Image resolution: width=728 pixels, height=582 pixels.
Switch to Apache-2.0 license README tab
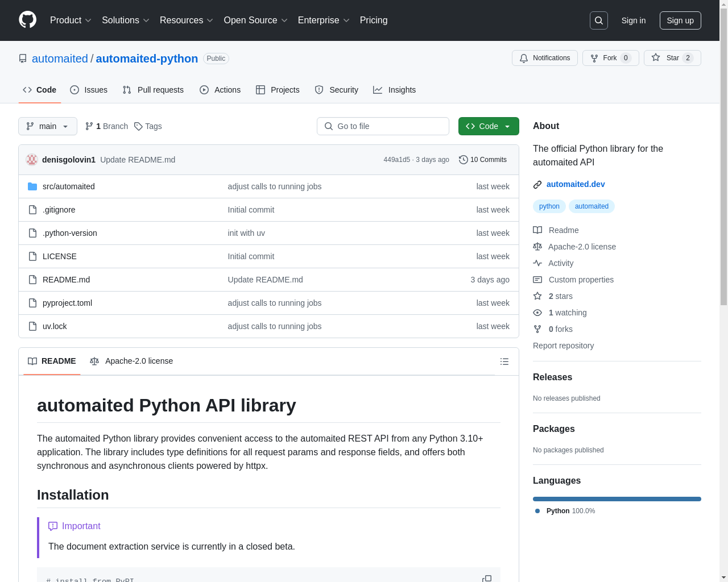[x=131, y=361]
